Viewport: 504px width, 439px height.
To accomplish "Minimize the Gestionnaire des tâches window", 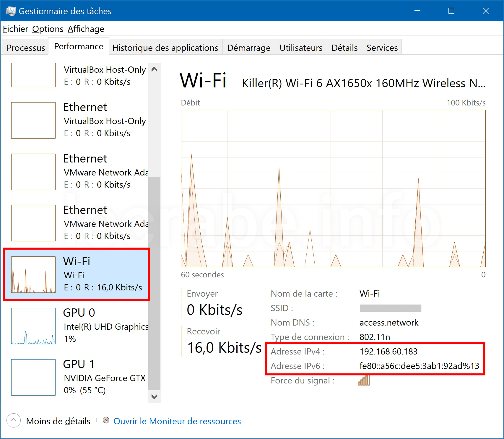I will [417, 11].
